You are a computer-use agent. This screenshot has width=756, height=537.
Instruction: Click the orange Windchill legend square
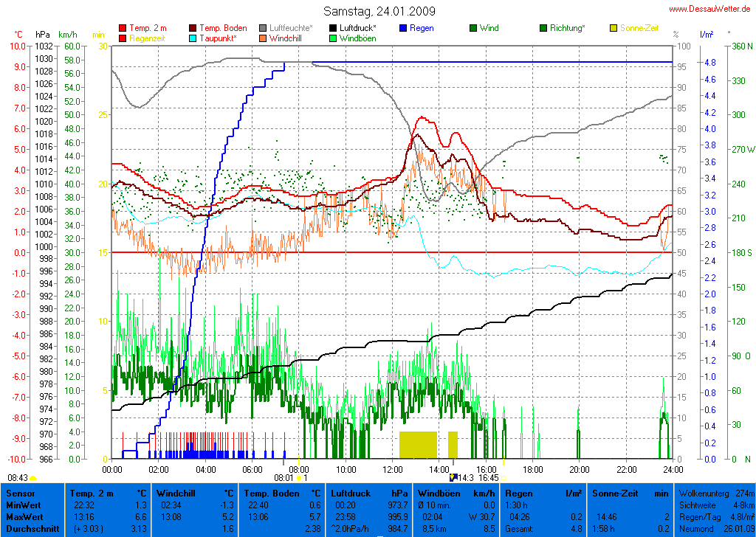[x=264, y=38]
